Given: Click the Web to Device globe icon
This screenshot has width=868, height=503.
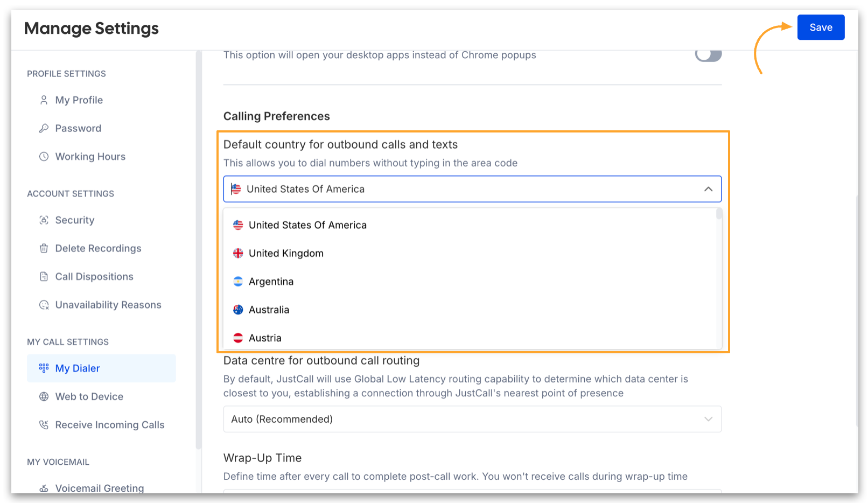Looking at the screenshot, I should pyautogui.click(x=44, y=397).
